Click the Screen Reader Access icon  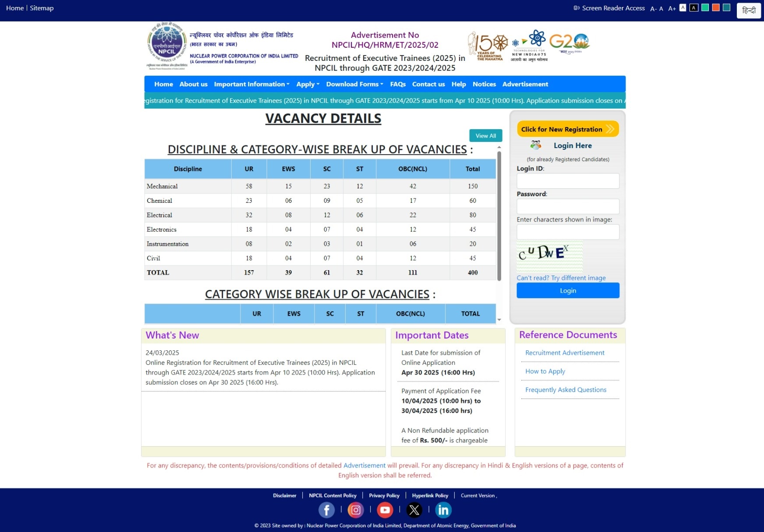(x=577, y=8)
